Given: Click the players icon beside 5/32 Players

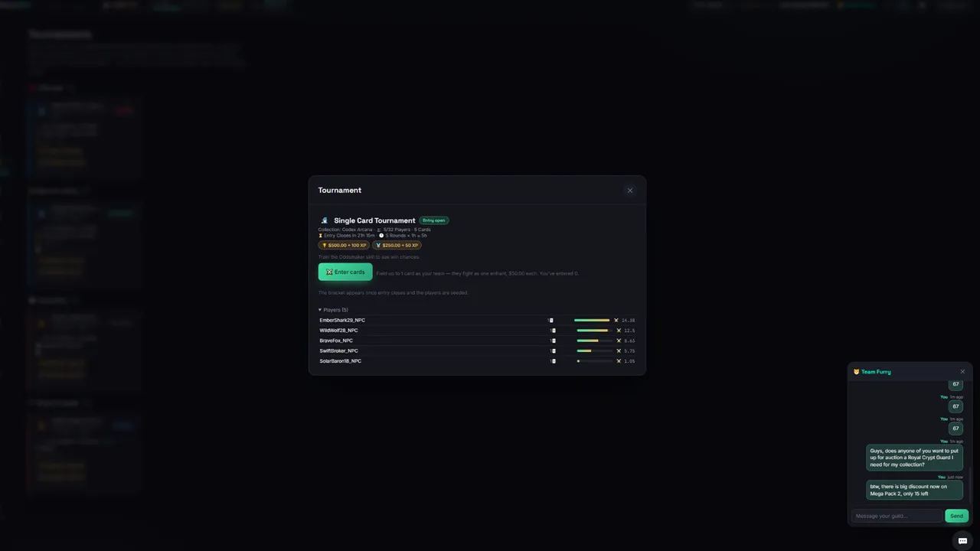Looking at the screenshot, I should (x=379, y=230).
